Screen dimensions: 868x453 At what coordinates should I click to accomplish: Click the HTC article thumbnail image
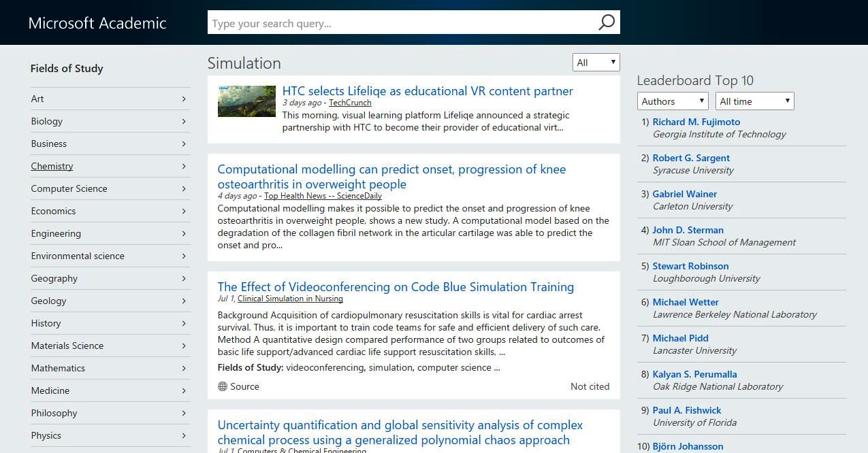[246, 101]
